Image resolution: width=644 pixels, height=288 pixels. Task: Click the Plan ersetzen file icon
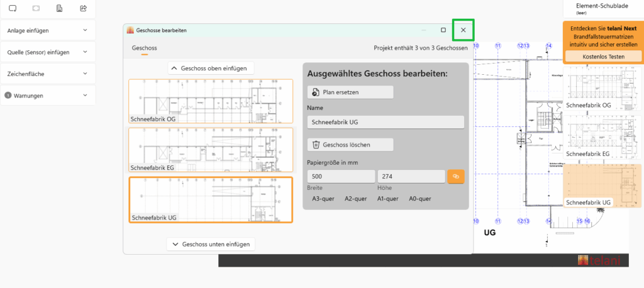point(316,92)
